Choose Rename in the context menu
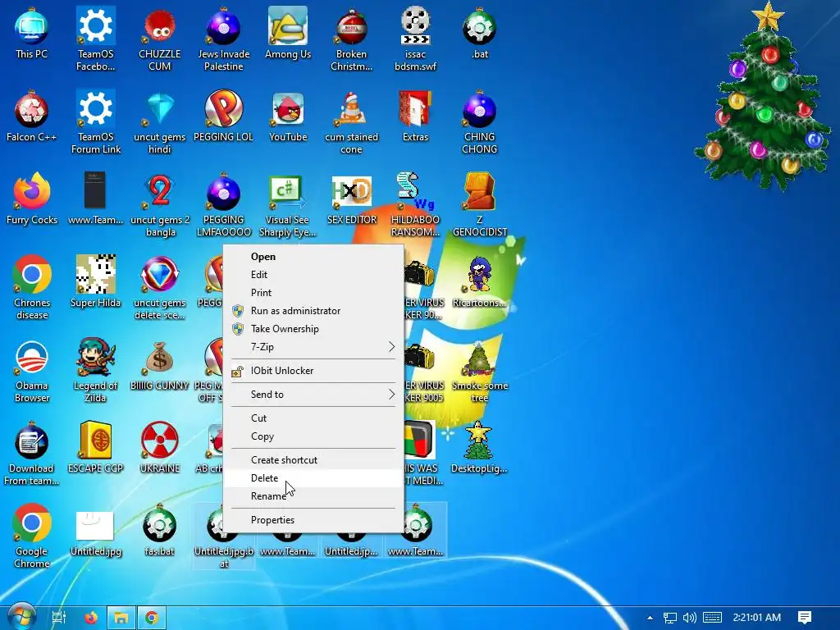Viewport: 840px width, 630px height. pyautogui.click(x=313, y=496)
